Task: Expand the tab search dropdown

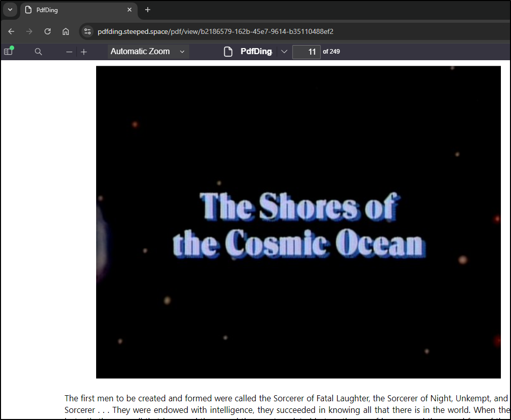Action: point(10,10)
